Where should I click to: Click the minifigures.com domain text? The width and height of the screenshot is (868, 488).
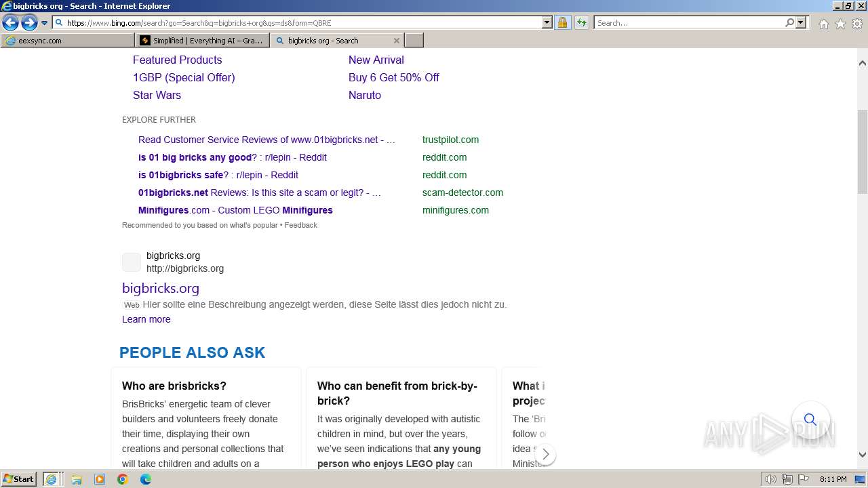coord(456,210)
